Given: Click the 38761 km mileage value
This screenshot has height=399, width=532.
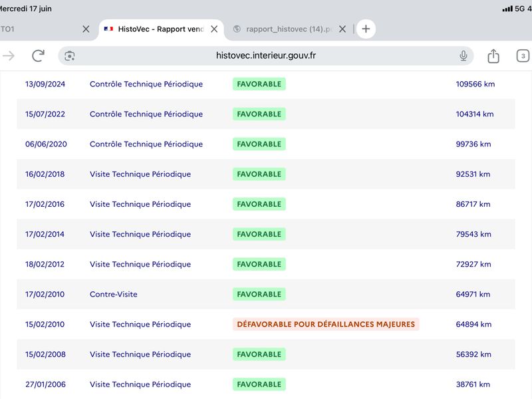Looking at the screenshot, I should (473, 384).
